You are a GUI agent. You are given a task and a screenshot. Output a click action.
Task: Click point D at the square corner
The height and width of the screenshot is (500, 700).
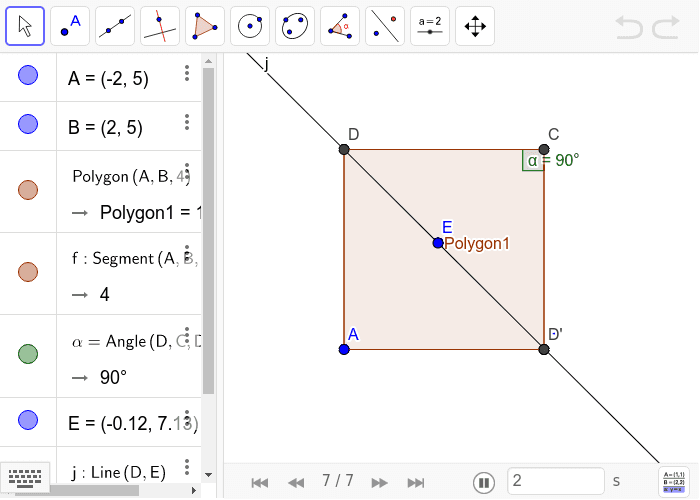(344, 150)
